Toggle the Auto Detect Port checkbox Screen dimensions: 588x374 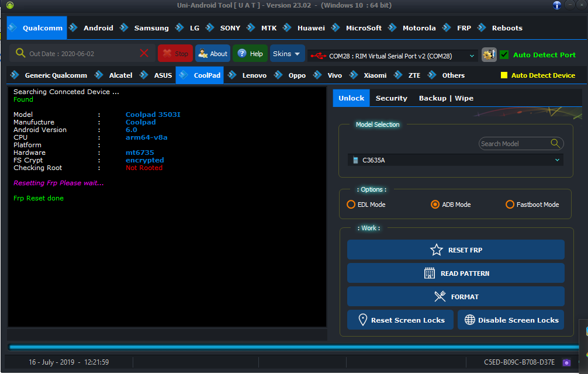click(504, 55)
